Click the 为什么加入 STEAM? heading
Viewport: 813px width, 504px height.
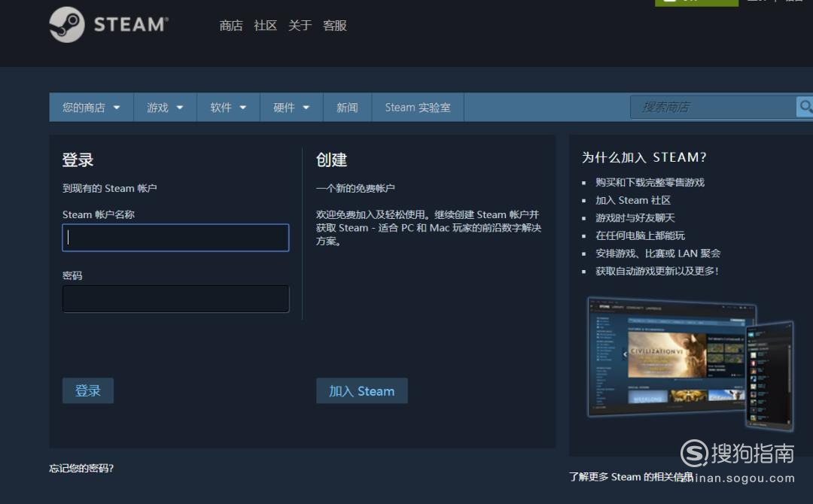tap(644, 157)
